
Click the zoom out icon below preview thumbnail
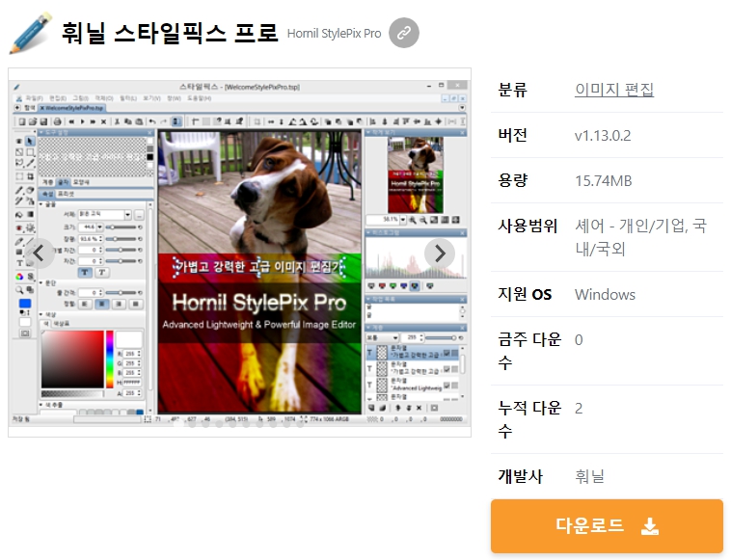(x=422, y=220)
